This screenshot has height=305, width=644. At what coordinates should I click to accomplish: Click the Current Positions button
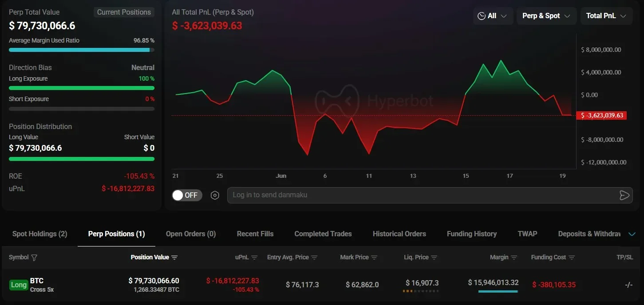point(124,12)
